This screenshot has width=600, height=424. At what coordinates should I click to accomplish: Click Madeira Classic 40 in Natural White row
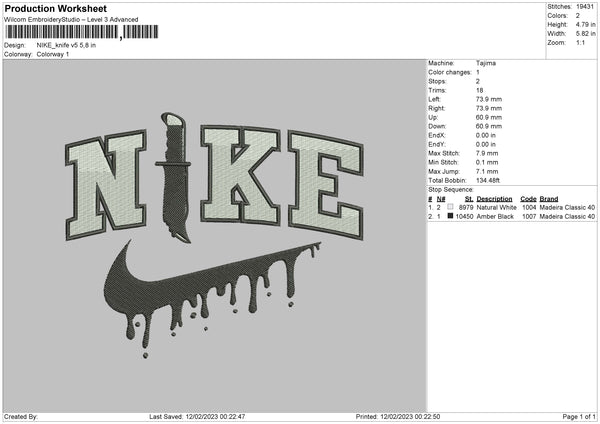point(567,208)
